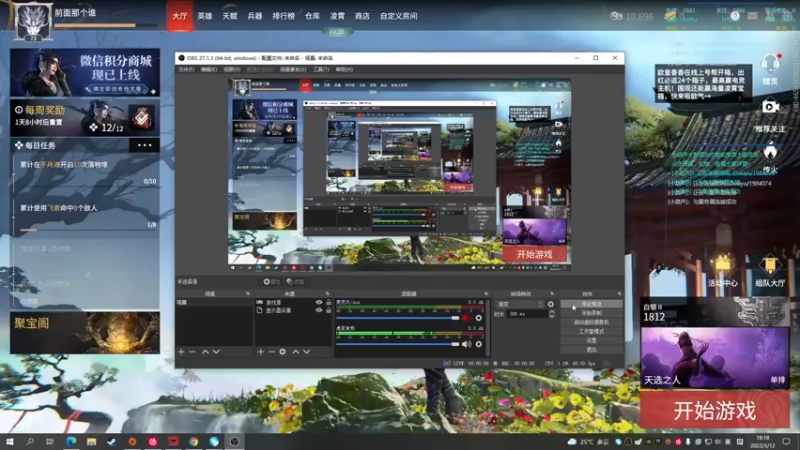This screenshot has height=450, width=800.
Task: Adjust transition duration 300 ms stepper
Action: pos(552,314)
